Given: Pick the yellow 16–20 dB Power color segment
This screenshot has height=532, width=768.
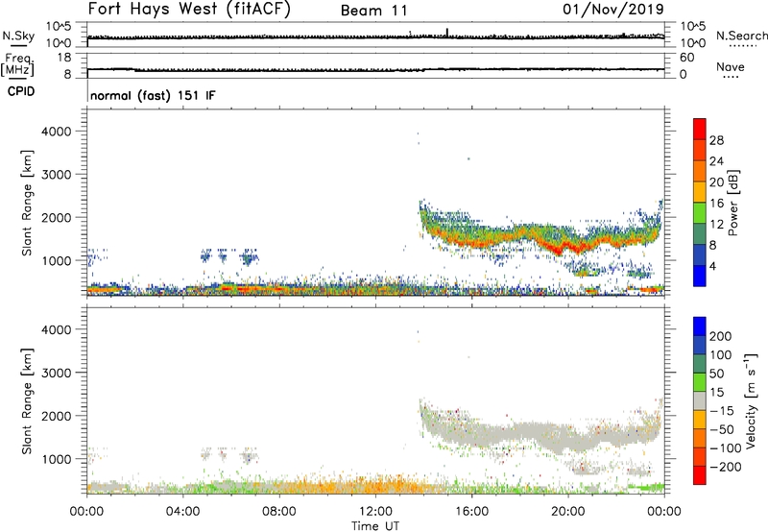Looking at the screenshot, I should [x=700, y=192].
